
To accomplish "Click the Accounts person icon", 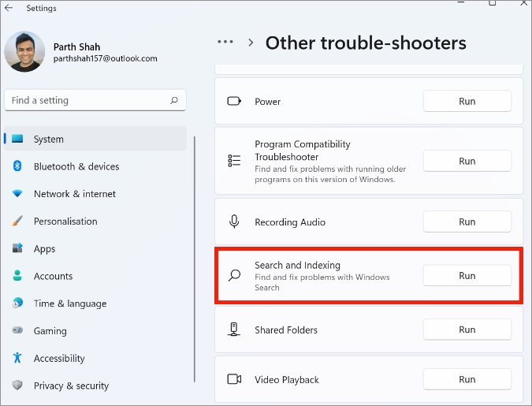I will 17,275.
